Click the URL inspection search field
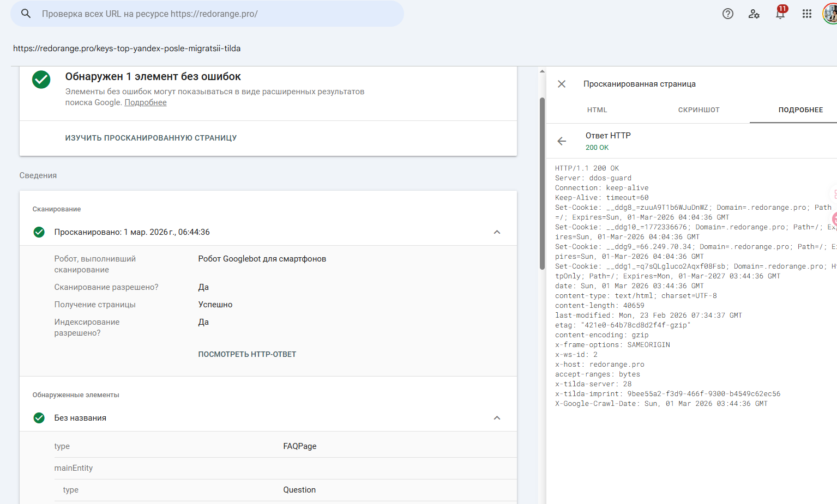 point(218,14)
